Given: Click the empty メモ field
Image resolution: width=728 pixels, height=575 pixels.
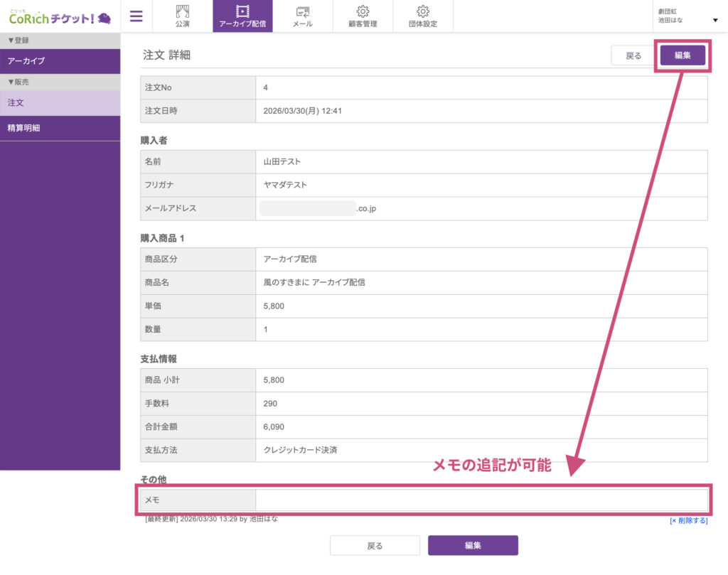Looking at the screenshot, I should click(x=481, y=500).
